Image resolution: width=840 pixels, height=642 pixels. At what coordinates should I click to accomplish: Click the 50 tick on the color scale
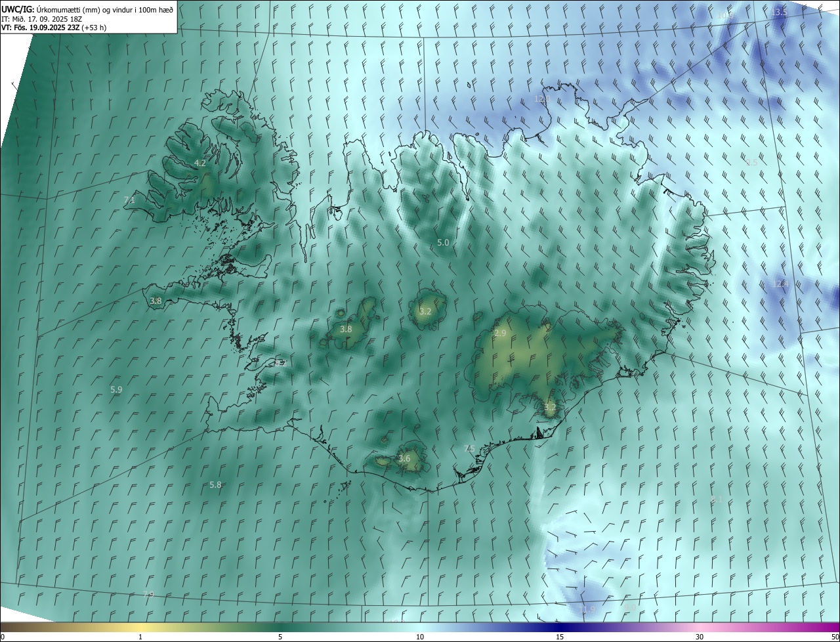tap(834, 637)
